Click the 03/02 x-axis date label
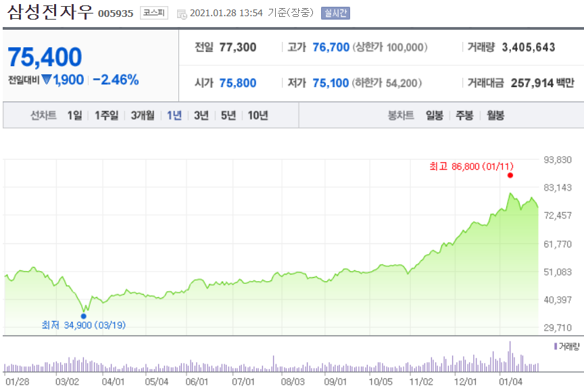This screenshot has width=584, height=392. click(x=67, y=382)
